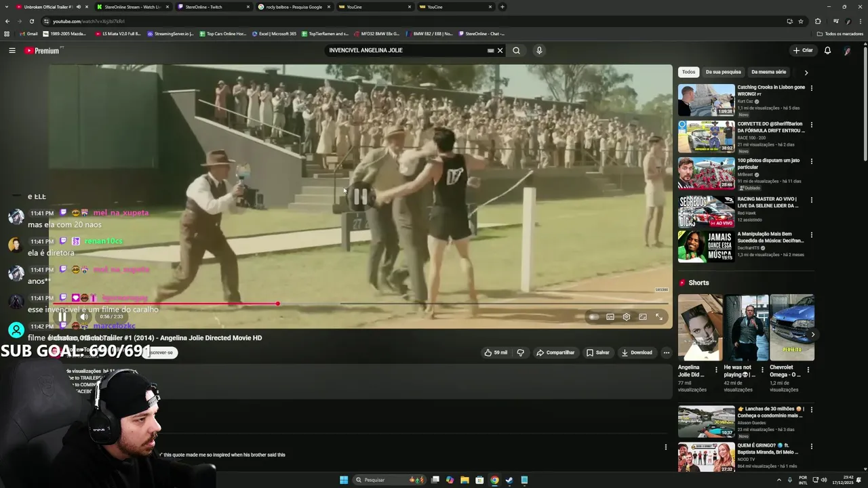
Task: Open Todos os marcadores bookmarks folder
Action: 840,34
